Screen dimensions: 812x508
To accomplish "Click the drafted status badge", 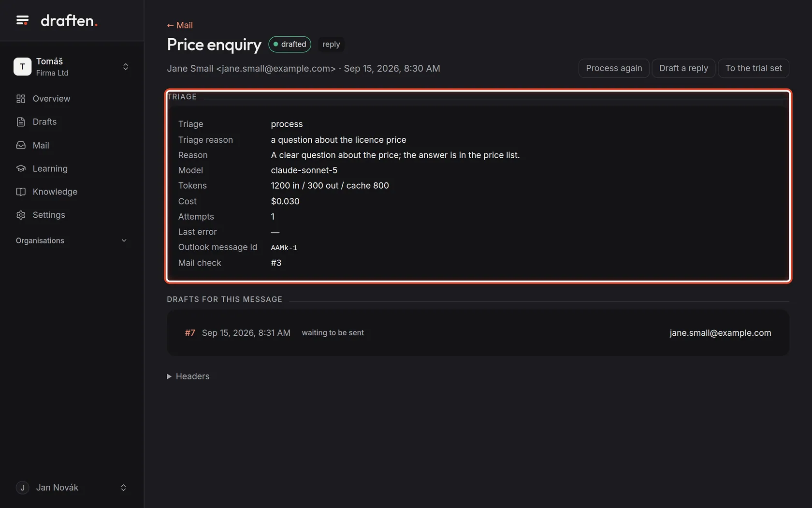I will click(x=290, y=44).
